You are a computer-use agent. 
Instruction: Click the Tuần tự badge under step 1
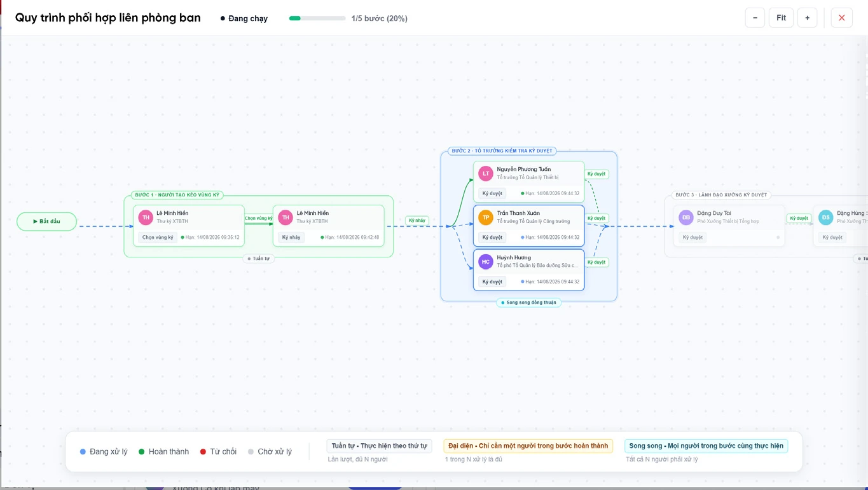click(x=259, y=259)
